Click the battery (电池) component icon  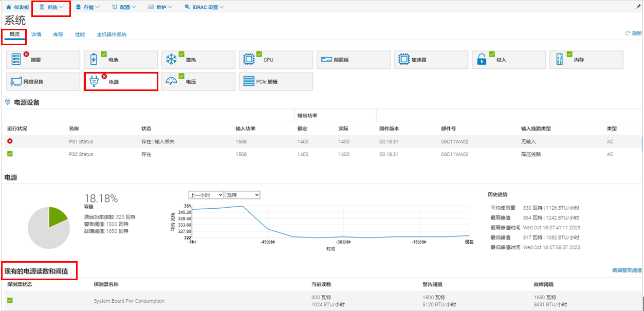coord(94,60)
